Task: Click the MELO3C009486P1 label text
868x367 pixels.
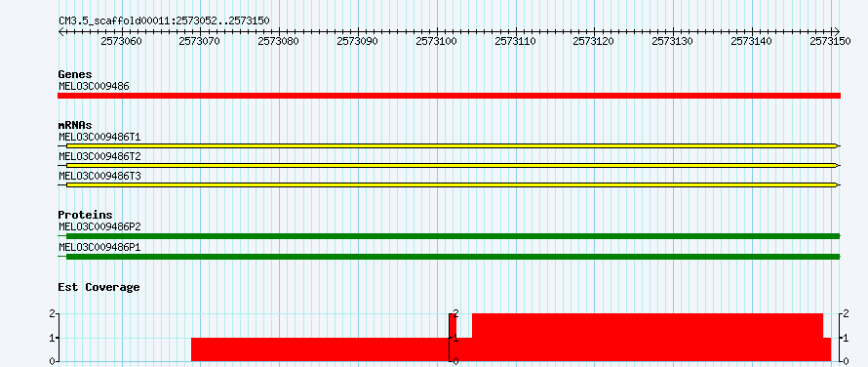Action: click(99, 247)
